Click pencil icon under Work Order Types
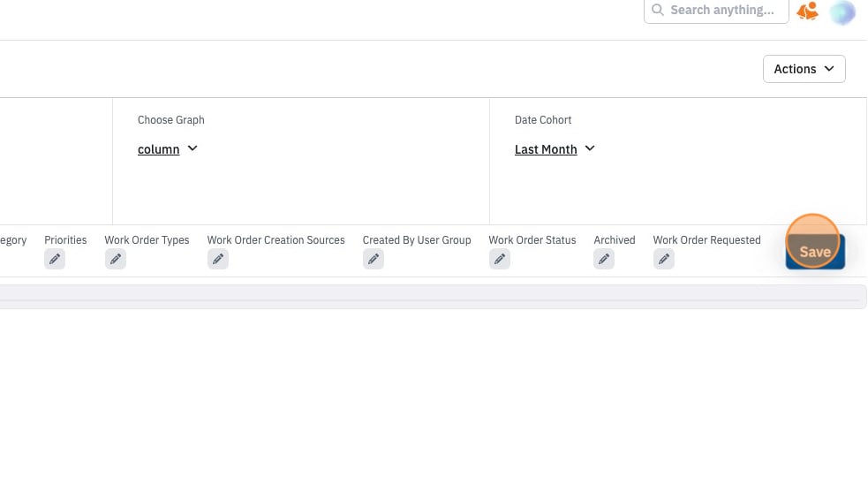 click(116, 259)
